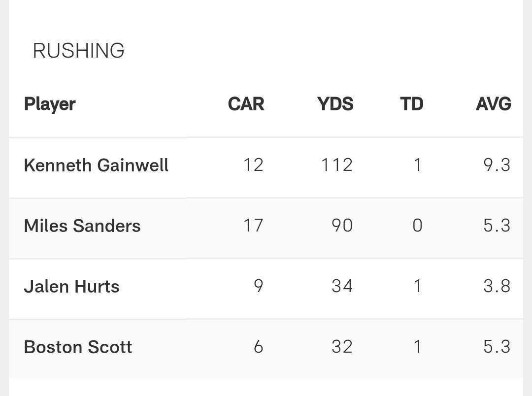
Task: Open Boston Scott's player link
Action: point(78,347)
